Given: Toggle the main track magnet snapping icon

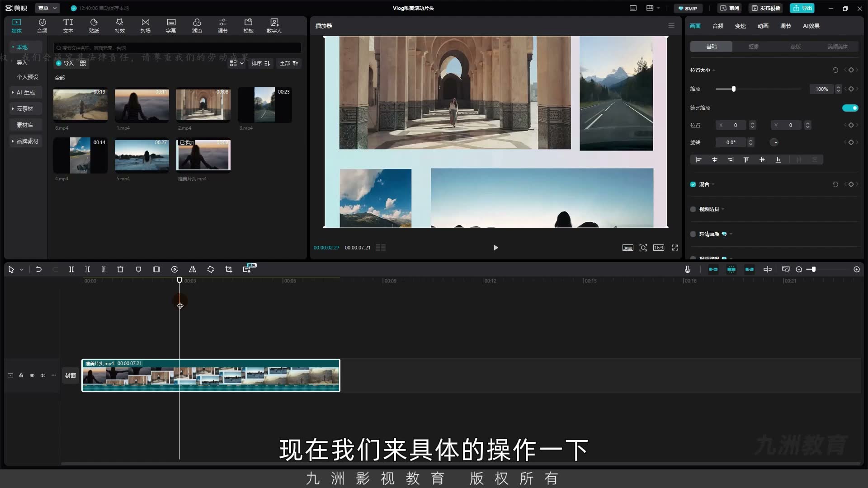Looking at the screenshot, I should [713, 269].
